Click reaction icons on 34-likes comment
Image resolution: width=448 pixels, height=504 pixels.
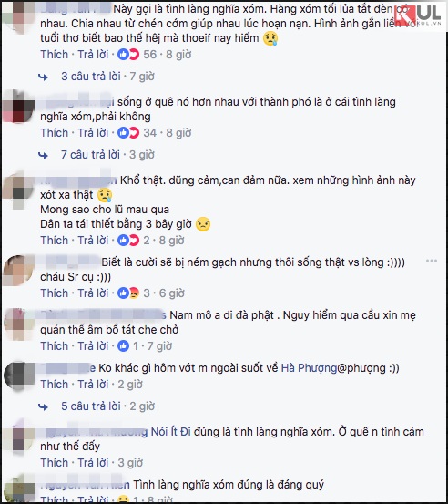pos(128,133)
